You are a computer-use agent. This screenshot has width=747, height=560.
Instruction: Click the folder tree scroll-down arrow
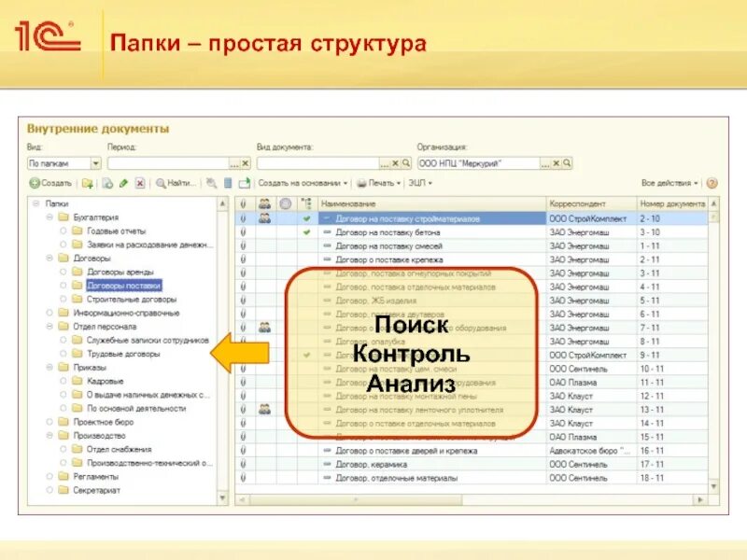click(222, 498)
